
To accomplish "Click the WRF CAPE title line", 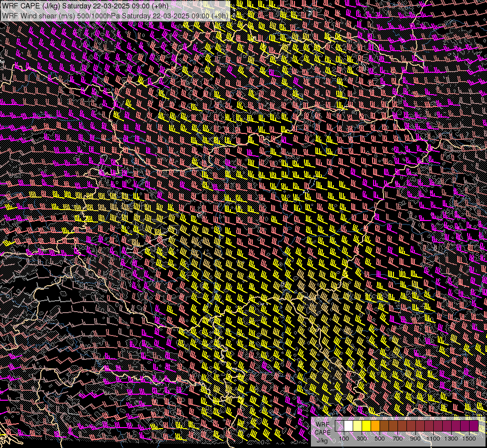I will tap(85, 5).
